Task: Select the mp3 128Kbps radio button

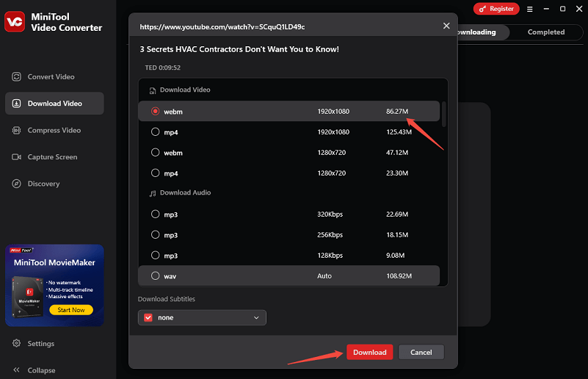Action: pos(155,255)
